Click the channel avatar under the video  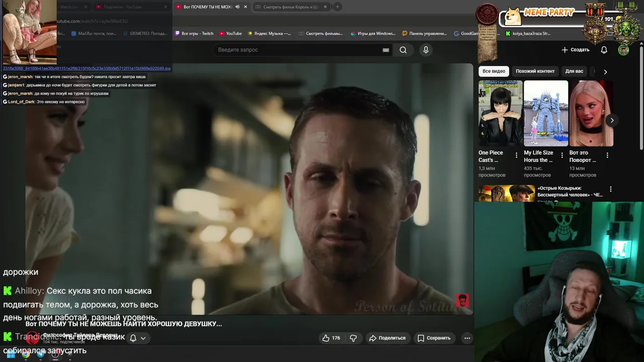33,338
